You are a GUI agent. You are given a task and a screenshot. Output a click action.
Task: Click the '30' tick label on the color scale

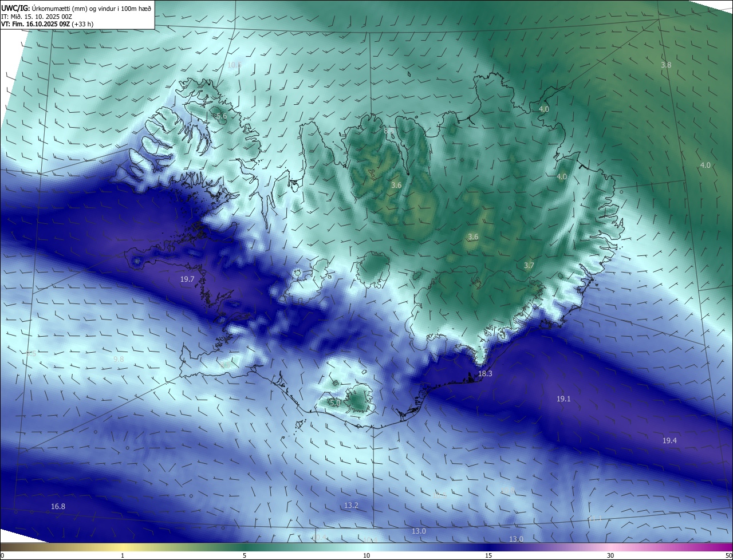click(x=610, y=555)
